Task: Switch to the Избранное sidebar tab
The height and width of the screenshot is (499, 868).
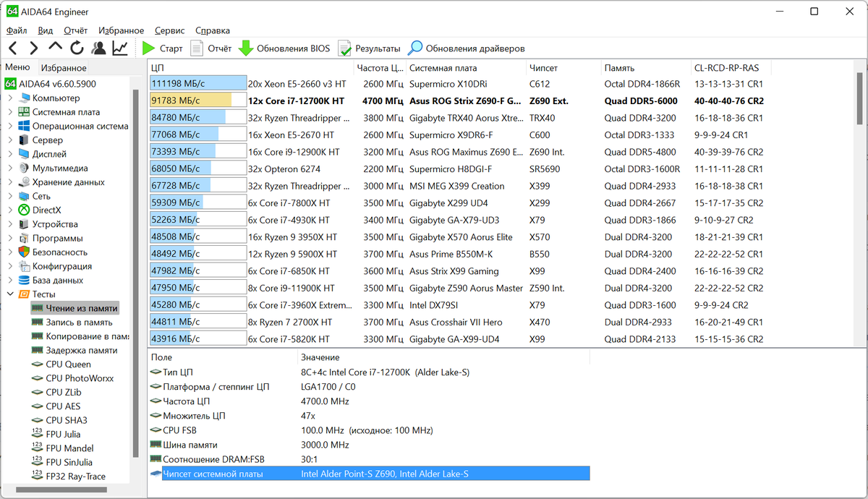Action: pyautogui.click(x=64, y=68)
